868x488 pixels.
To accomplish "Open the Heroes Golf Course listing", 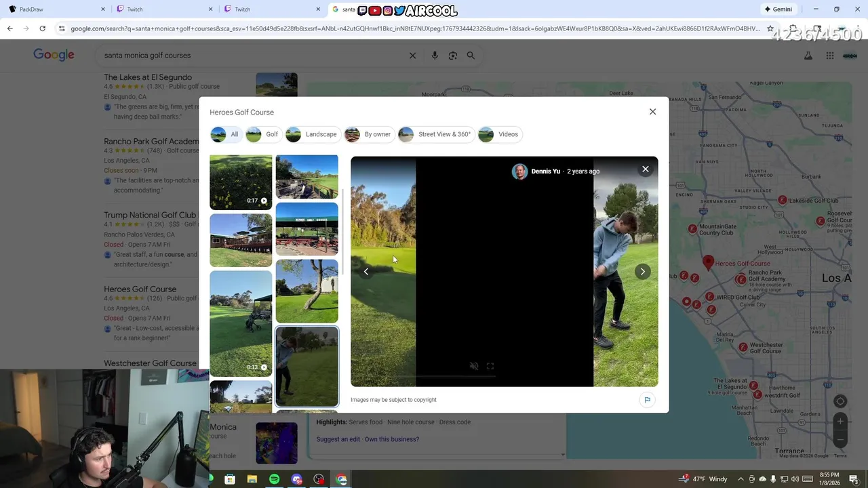I will point(140,289).
